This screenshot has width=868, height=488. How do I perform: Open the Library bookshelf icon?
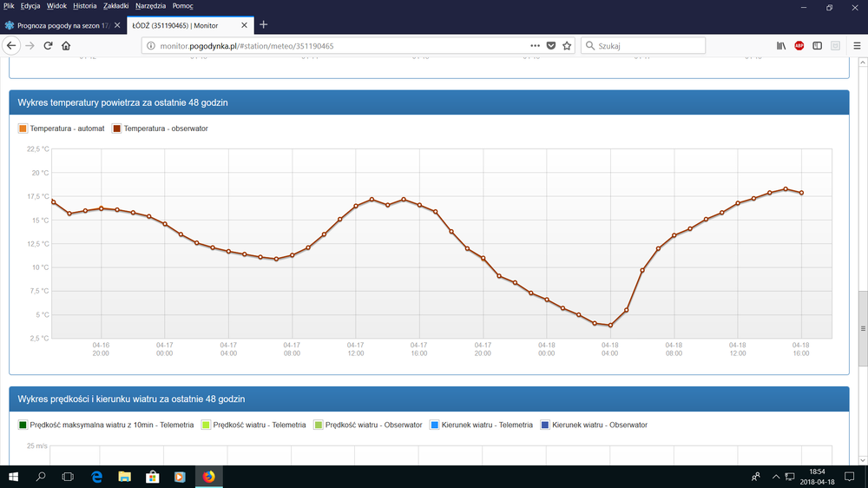click(x=781, y=46)
